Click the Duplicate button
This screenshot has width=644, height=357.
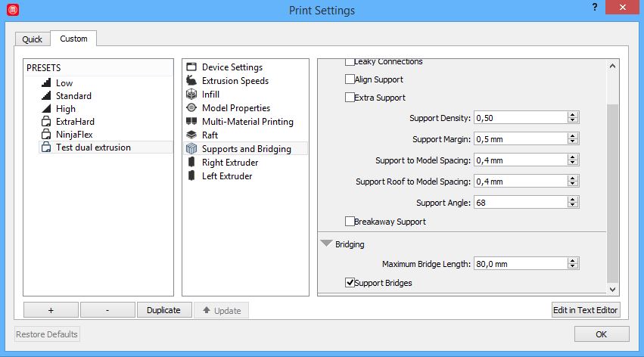pos(163,310)
